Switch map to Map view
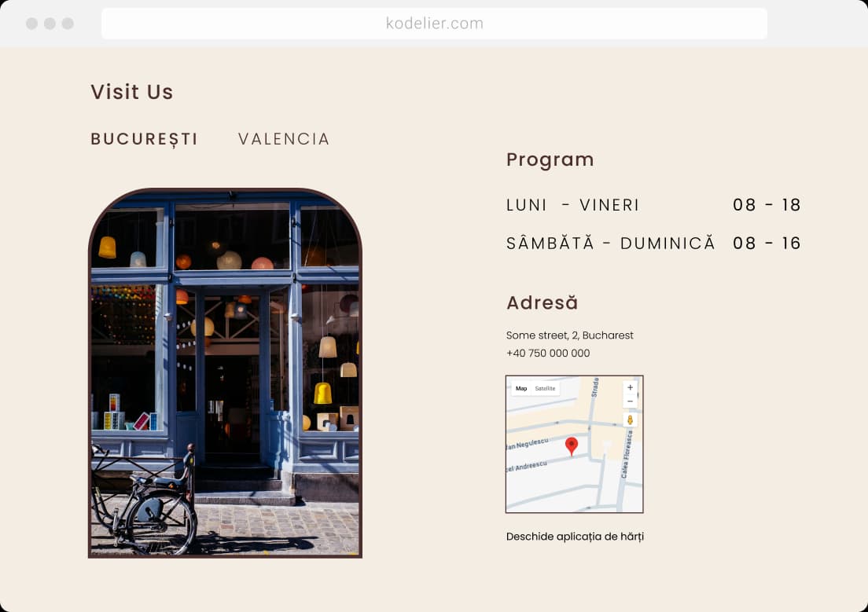Screen dimensions: 868x612 pos(521,388)
